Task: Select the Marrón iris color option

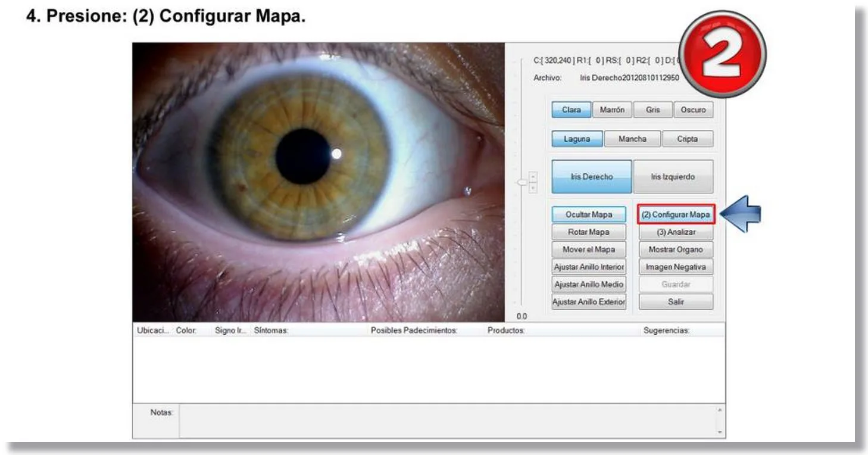Action: click(x=612, y=110)
